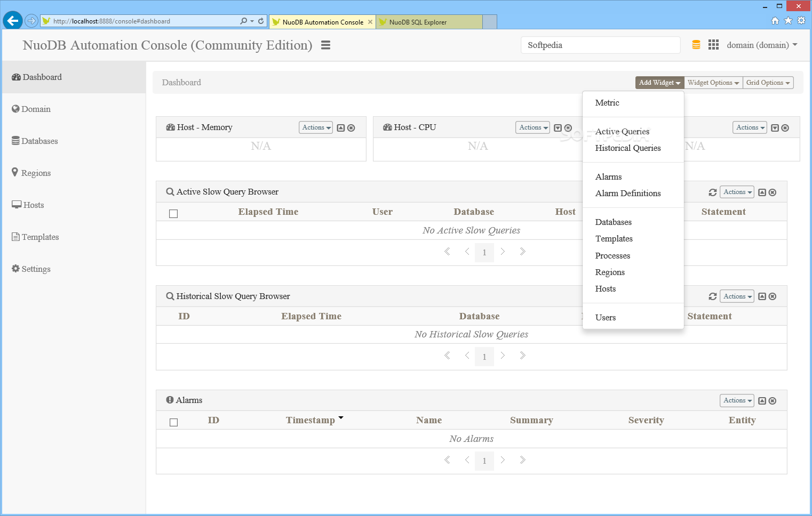Click the browser back arrow button

coord(13,21)
